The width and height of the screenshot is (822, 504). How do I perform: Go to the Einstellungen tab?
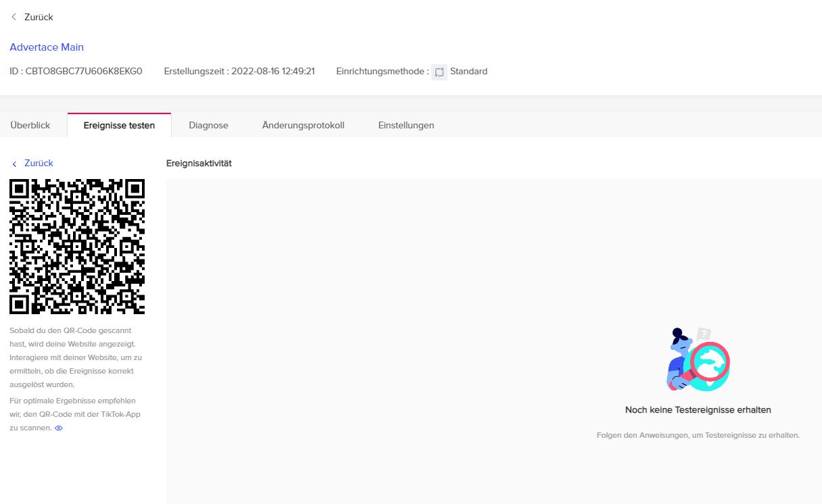(406, 125)
